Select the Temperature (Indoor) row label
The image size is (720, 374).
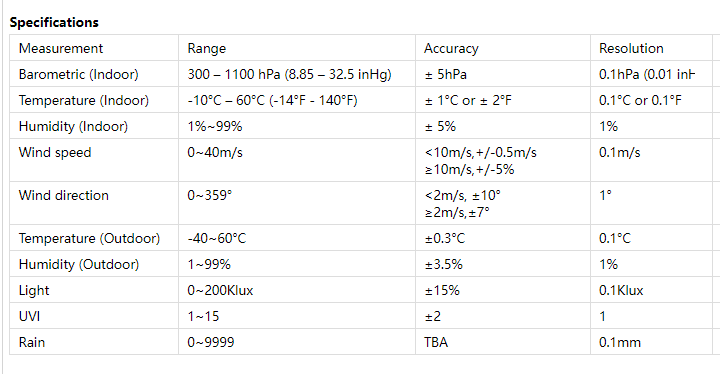84,100
